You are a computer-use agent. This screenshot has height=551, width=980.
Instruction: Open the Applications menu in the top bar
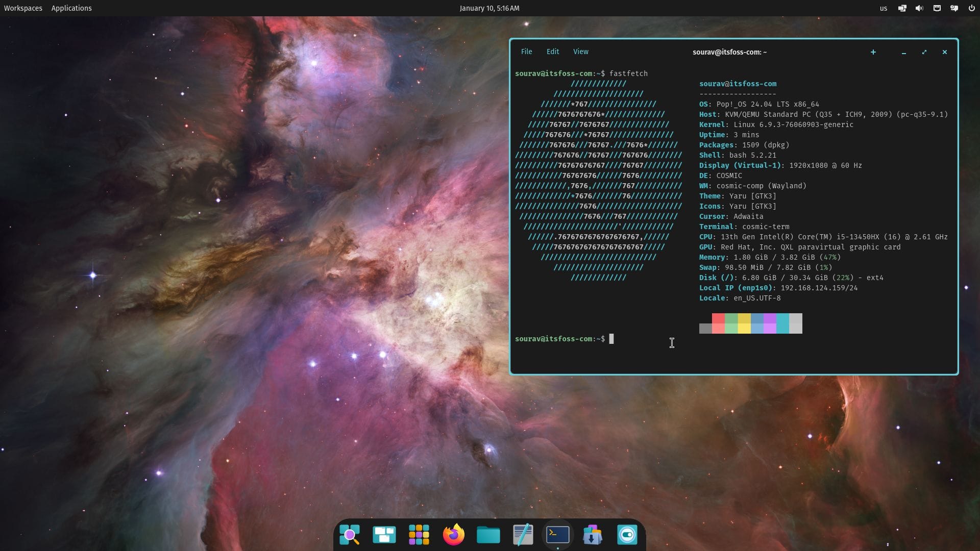71,8
